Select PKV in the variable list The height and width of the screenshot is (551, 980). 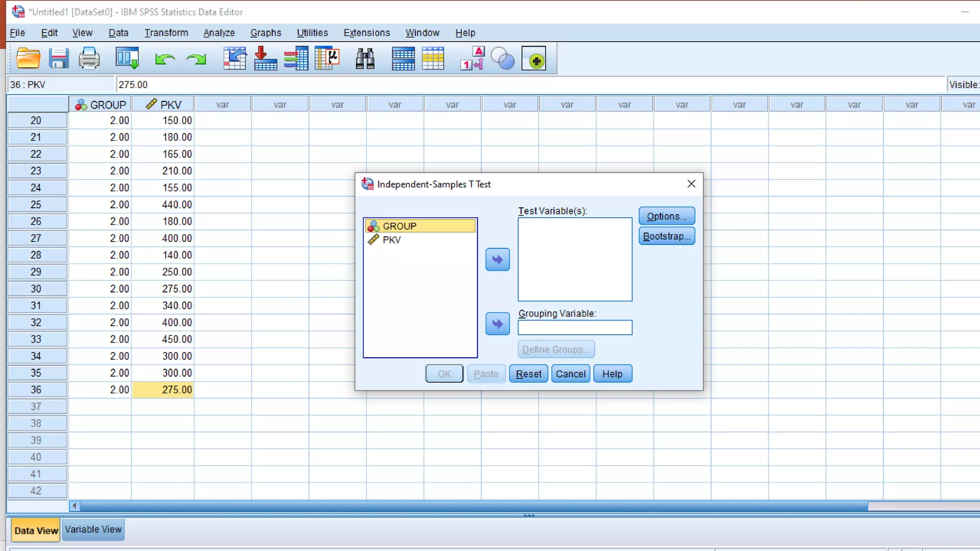point(391,240)
